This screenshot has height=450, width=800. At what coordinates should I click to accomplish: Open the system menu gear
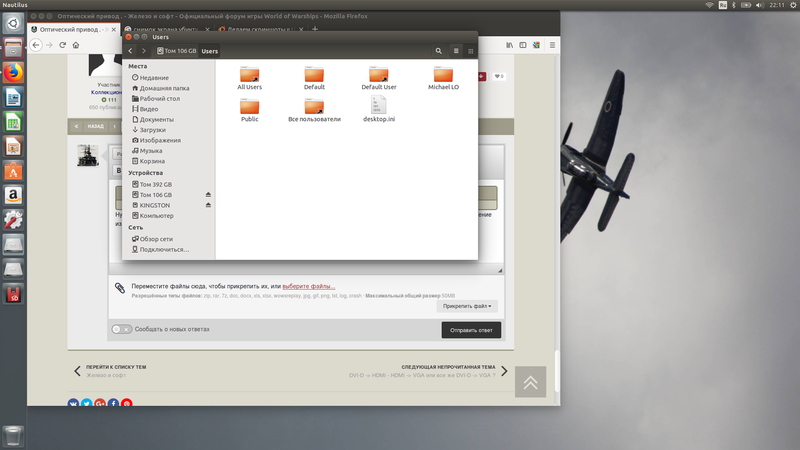tap(793, 5)
